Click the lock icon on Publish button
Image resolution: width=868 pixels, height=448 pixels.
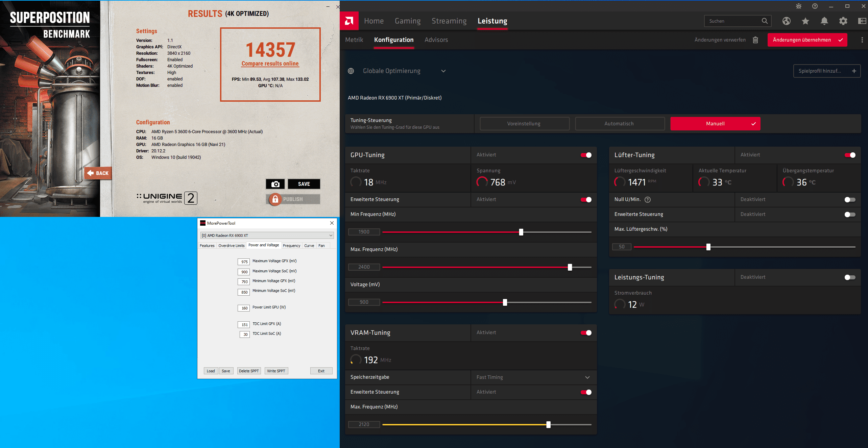275,199
